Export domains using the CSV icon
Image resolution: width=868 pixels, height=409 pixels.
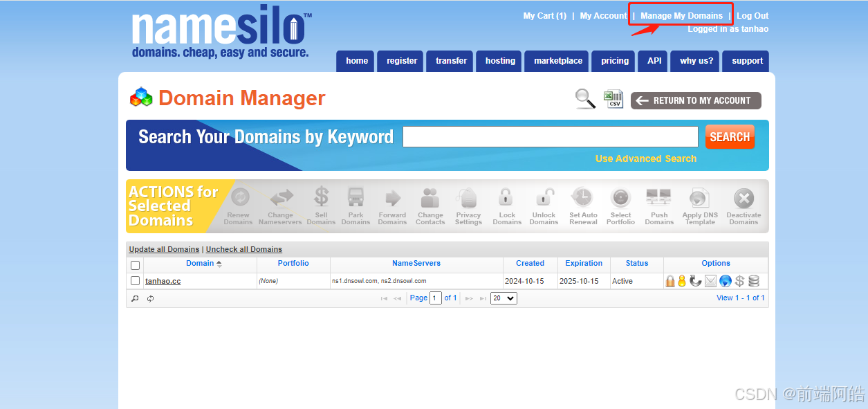coord(613,99)
